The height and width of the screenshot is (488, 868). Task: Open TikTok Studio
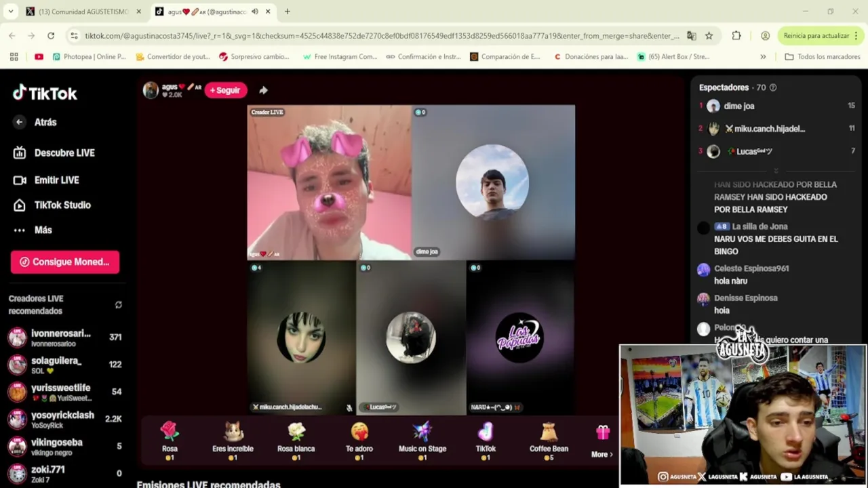click(53, 205)
